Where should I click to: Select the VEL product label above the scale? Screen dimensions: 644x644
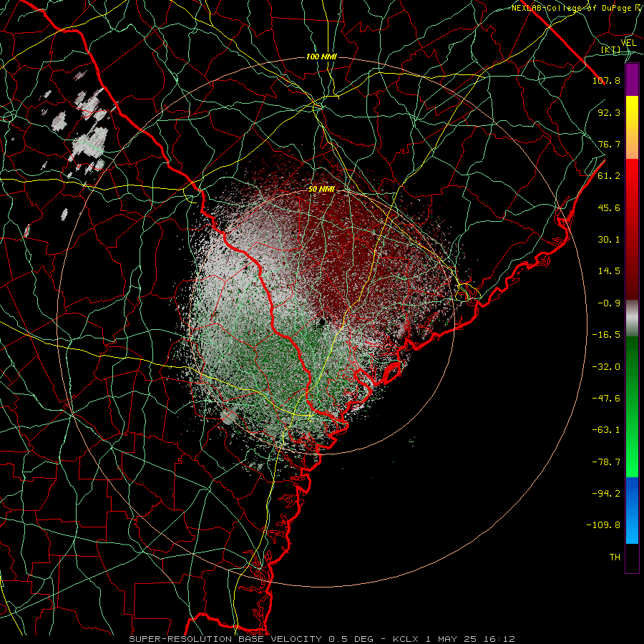628,42
